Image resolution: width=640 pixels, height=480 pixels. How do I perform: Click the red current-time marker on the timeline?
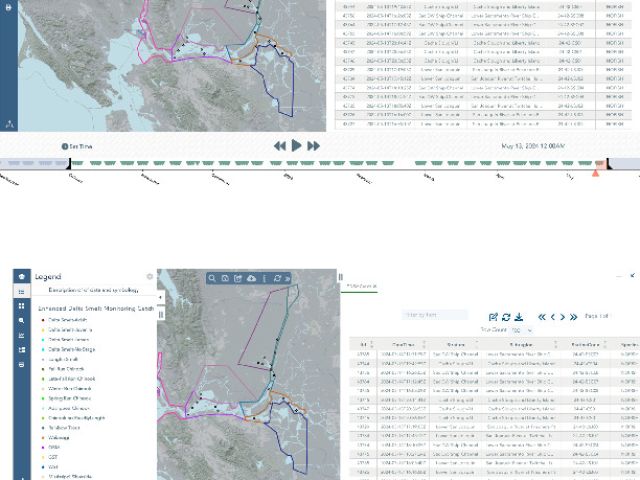click(596, 173)
